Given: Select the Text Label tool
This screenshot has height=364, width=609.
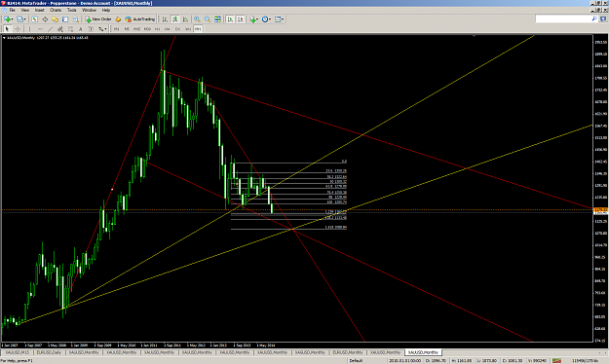Looking at the screenshot, I should point(91,29).
